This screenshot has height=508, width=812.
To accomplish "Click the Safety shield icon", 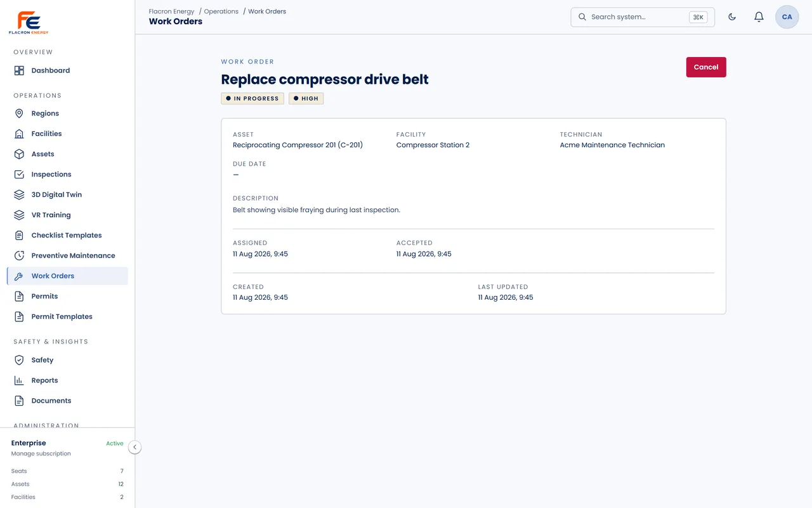I will tap(19, 360).
